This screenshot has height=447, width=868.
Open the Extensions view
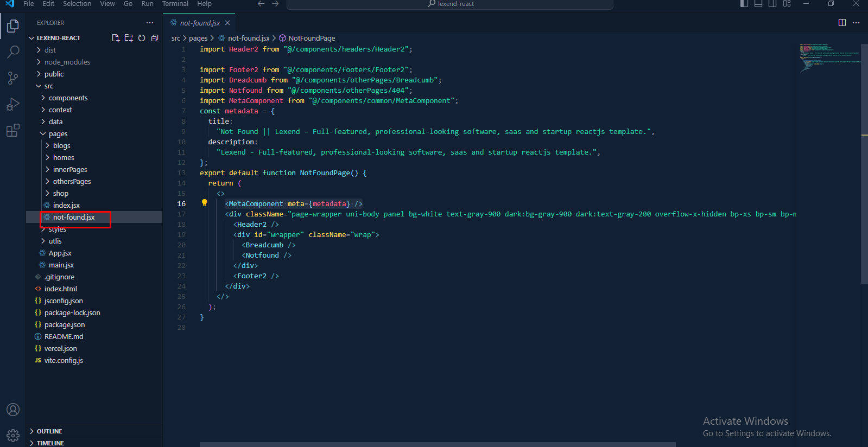tap(13, 131)
